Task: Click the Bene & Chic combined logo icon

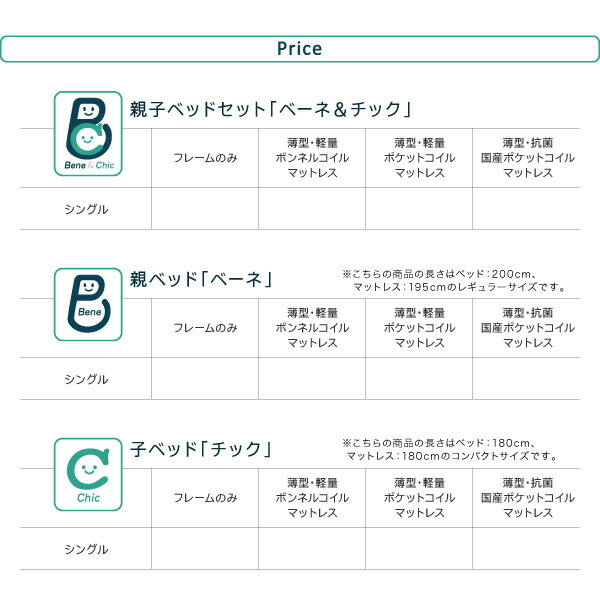Action: tap(88, 134)
